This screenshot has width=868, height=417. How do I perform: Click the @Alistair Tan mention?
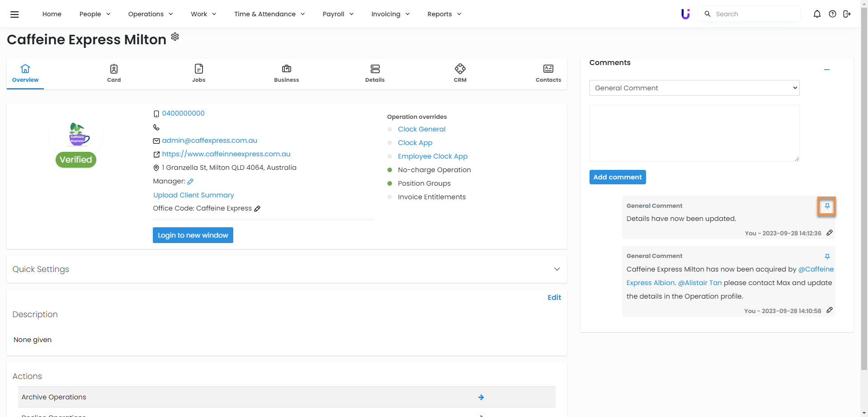700,283
